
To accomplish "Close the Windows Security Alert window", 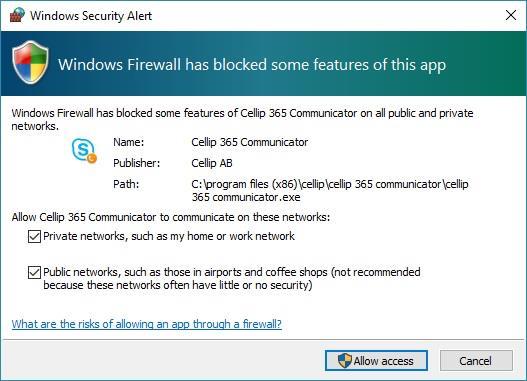I will click(511, 15).
